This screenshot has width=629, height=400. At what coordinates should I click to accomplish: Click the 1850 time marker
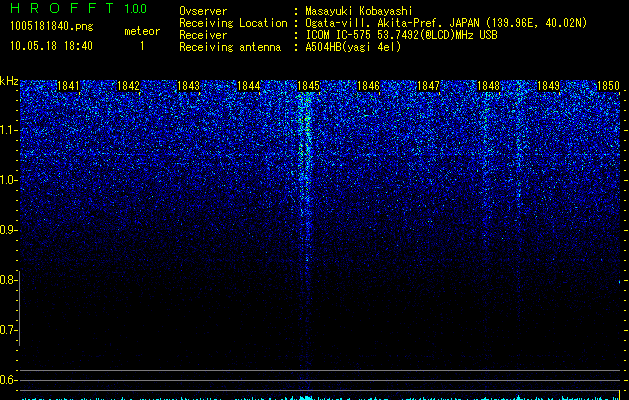[x=608, y=86]
